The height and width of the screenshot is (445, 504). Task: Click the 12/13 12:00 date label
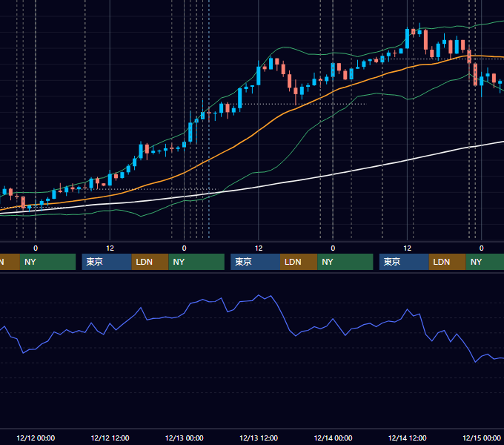pyautogui.click(x=259, y=438)
